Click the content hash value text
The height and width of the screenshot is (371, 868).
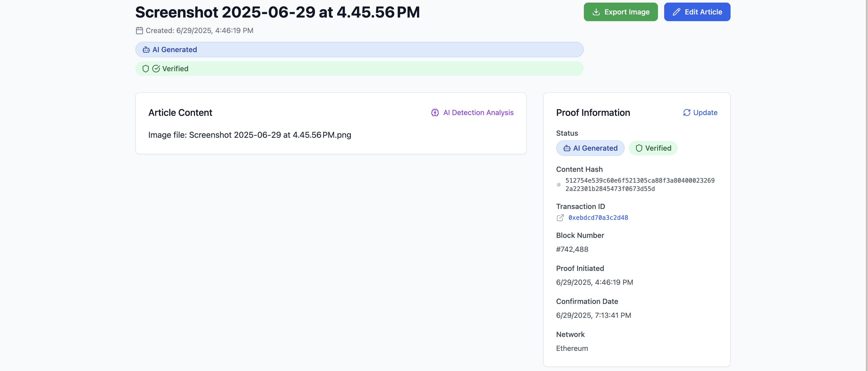pos(640,184)
